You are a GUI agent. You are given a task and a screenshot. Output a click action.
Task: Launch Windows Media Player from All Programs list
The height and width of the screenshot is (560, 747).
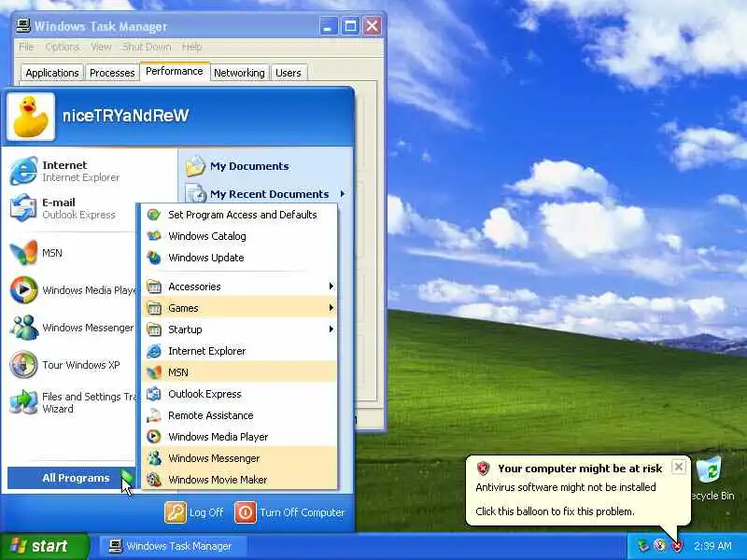pos(239,437)
